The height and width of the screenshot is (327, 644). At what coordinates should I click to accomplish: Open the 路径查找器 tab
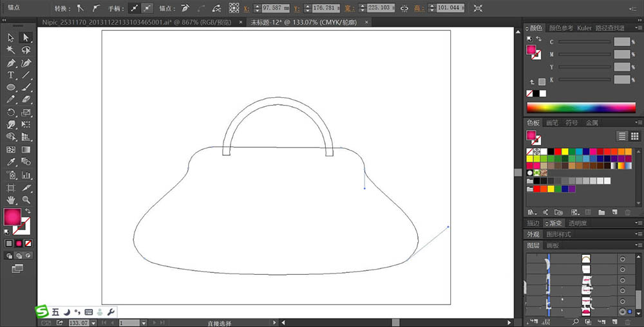[x=610, y=28]
